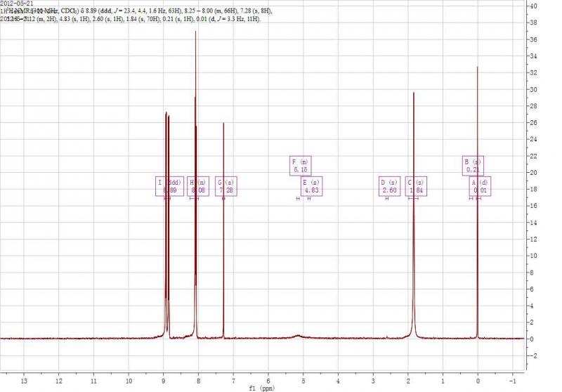Select multiplet label E (s) 4.83

click(x=311, y=186)
